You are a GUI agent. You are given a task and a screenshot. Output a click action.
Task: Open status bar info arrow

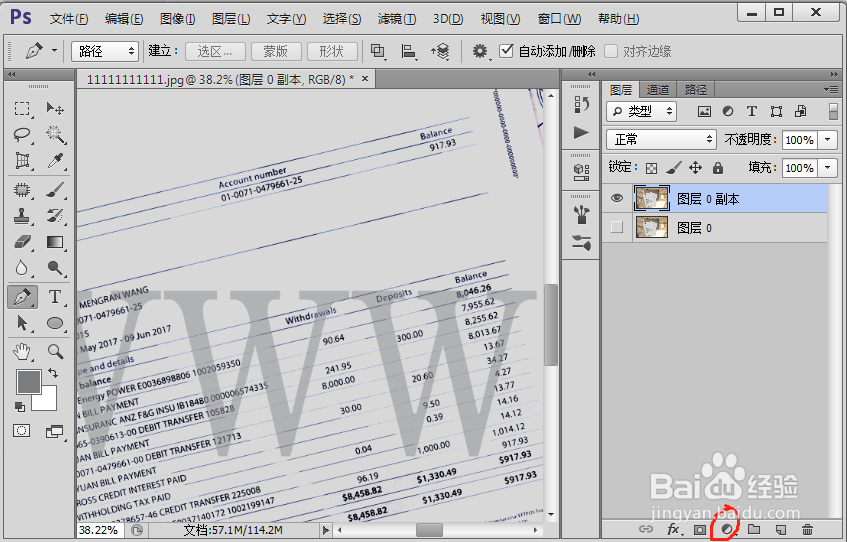(325, 530)
